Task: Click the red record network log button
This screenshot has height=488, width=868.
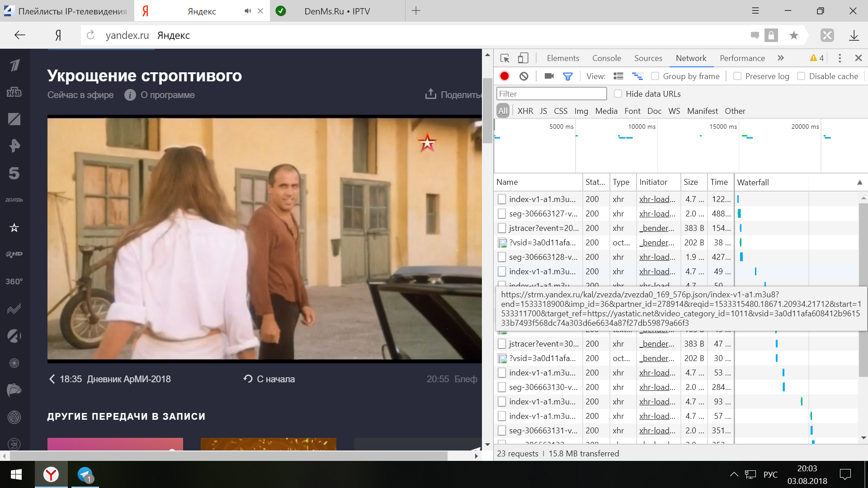Action: click(x=505, y=76)
